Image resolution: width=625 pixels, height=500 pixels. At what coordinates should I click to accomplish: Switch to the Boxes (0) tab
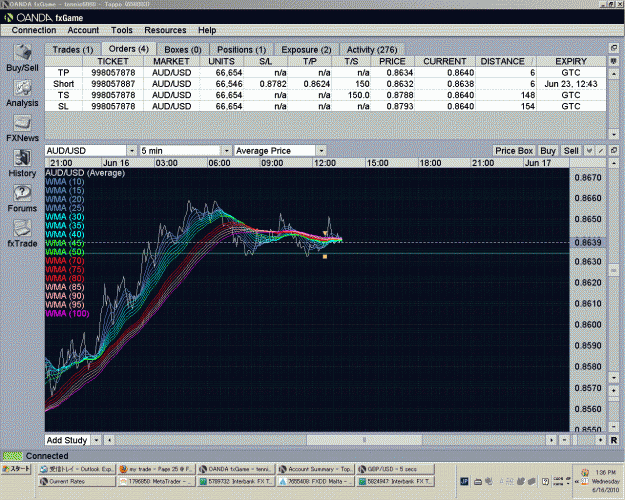(x=183, y=50)
